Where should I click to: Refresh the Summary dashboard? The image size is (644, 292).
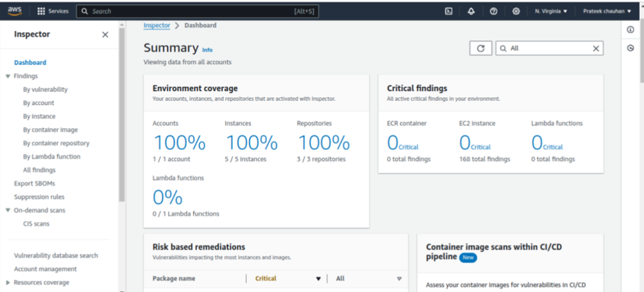click(x=480, y=48)
